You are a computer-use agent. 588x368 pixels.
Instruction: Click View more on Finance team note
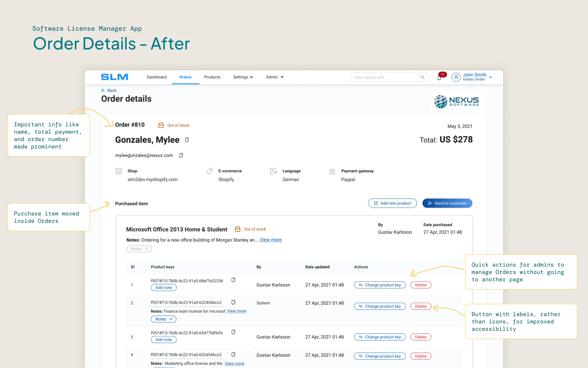[237, 311]
